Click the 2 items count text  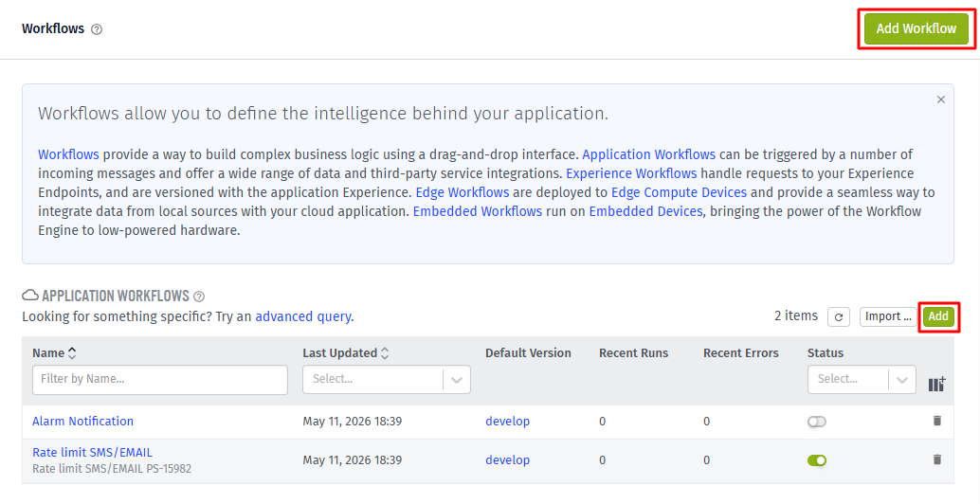point(795,315)
